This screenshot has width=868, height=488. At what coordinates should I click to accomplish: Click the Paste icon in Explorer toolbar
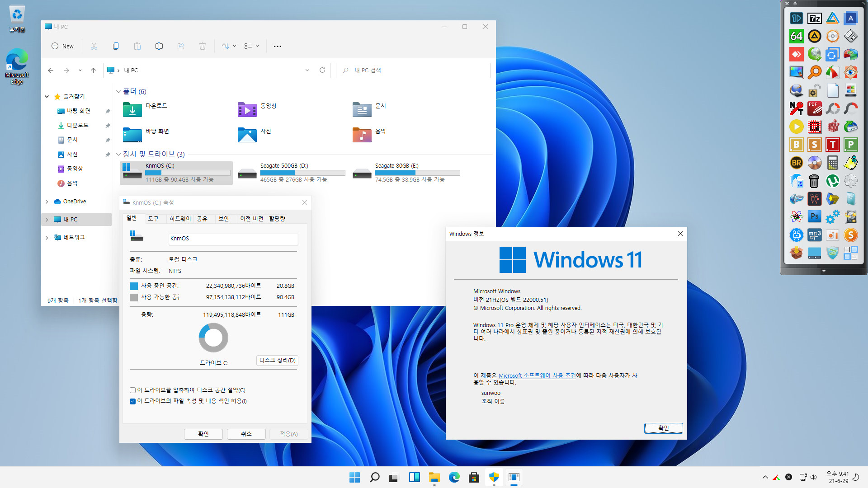pos(137,46)
